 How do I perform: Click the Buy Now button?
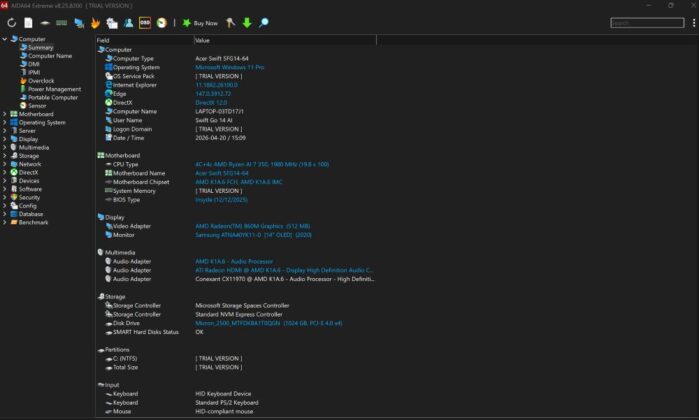tap(200, 23)
